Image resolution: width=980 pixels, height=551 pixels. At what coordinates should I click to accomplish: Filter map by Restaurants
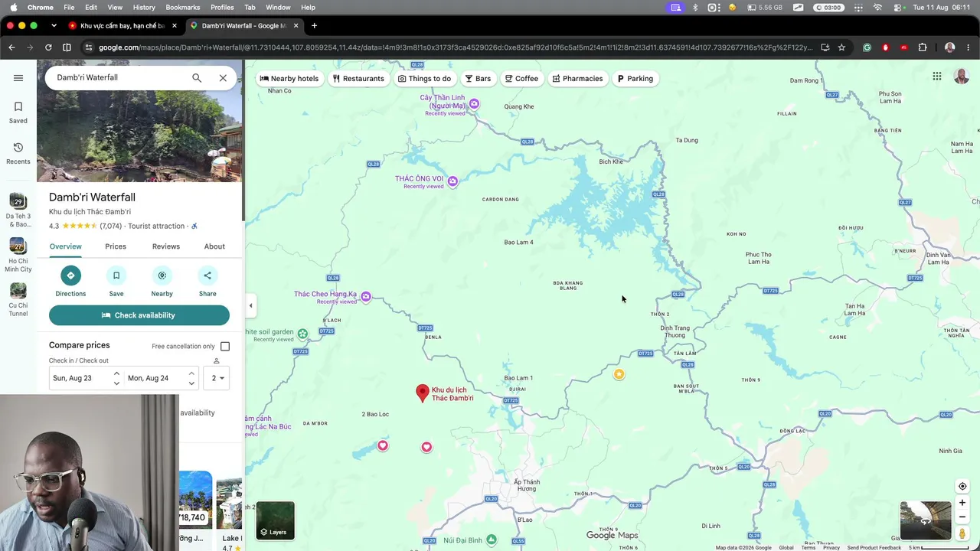tap(358, 79)
